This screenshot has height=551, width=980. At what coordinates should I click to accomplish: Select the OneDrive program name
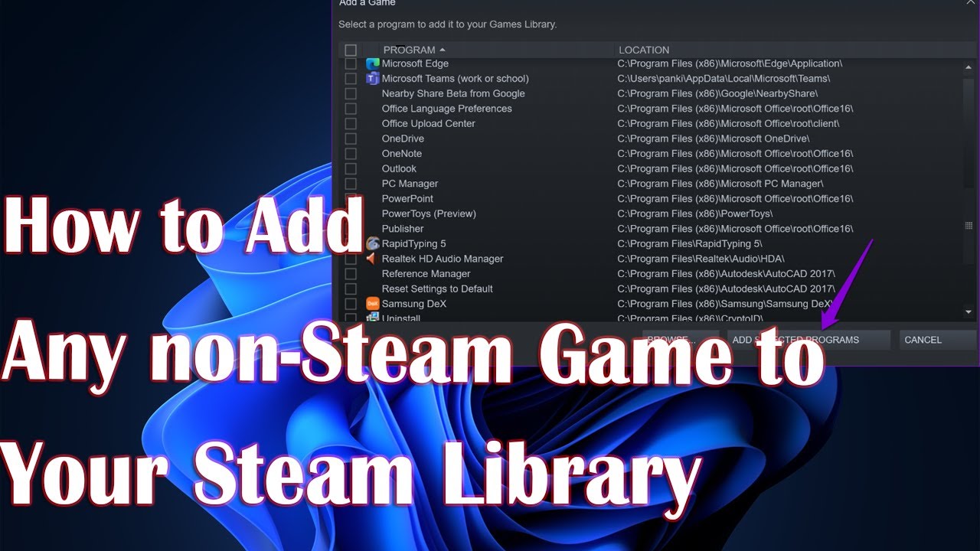point(403,139)
